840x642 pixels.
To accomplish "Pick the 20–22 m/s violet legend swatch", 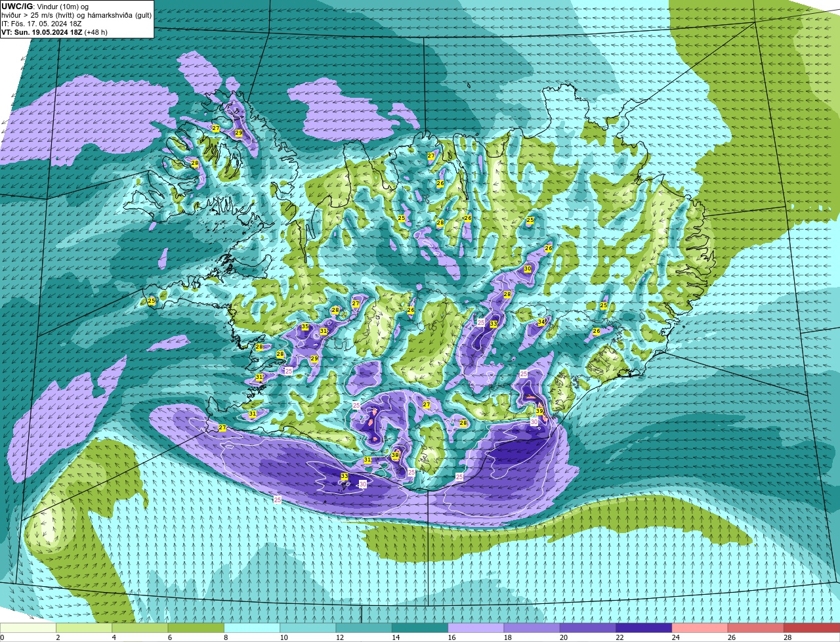I will (x=588, y=628).
